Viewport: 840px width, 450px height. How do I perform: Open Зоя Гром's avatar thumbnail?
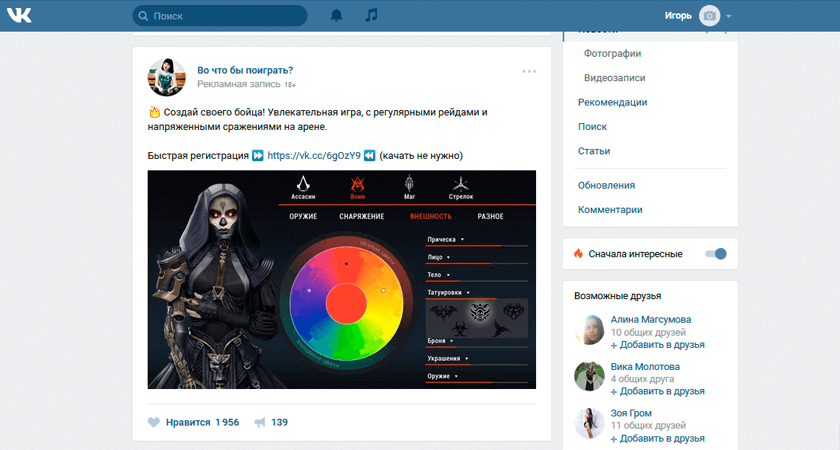[x=589, y=423]
